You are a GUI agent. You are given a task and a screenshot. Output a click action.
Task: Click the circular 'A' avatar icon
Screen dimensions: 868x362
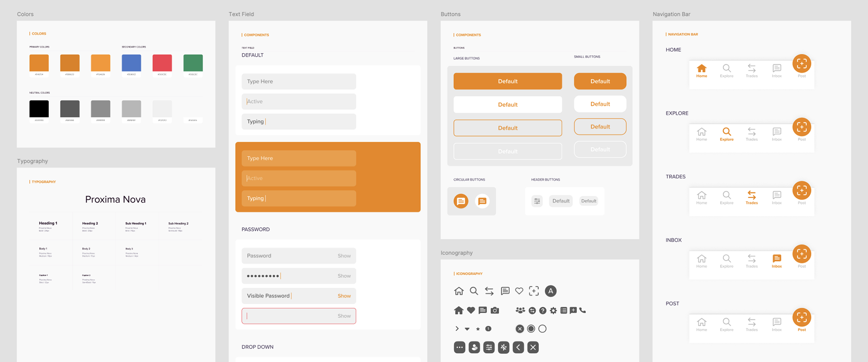point(551,291)
